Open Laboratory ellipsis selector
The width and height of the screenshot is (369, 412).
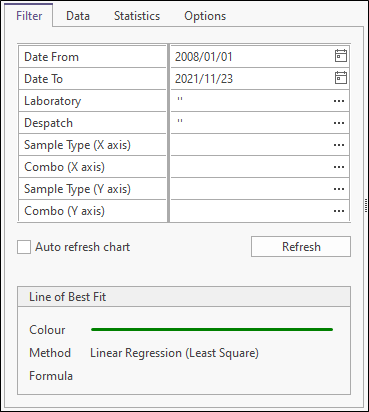point(339,101)
